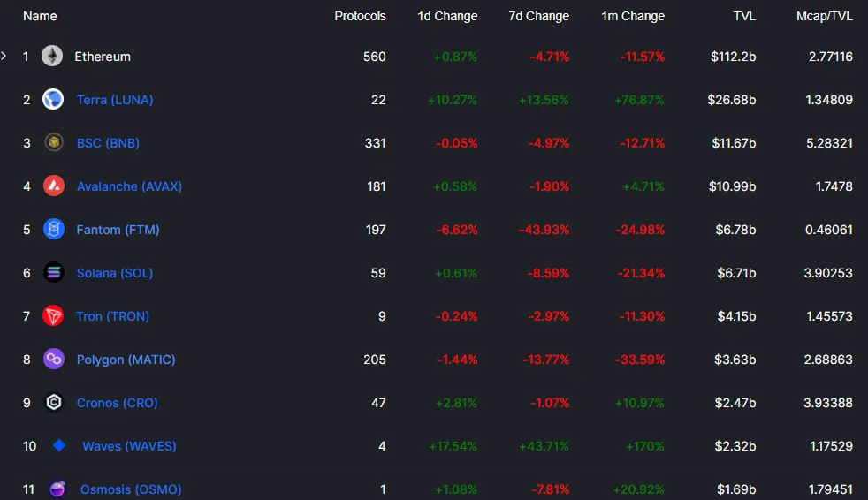Open the Solana (SOL) chain link
Viewport: 868px width, 500px height.
click(115, 273)
